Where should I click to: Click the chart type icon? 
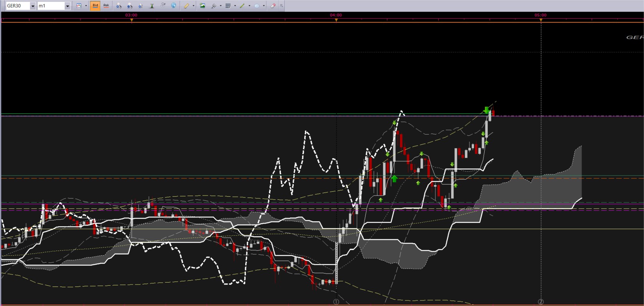(x=79, y=6)
